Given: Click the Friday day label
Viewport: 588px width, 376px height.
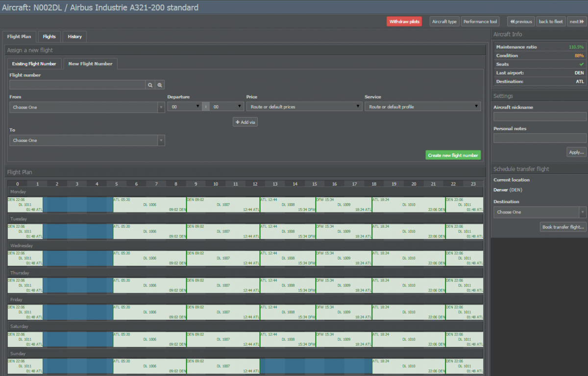Looking at the screenshot, I should [17, 300].
